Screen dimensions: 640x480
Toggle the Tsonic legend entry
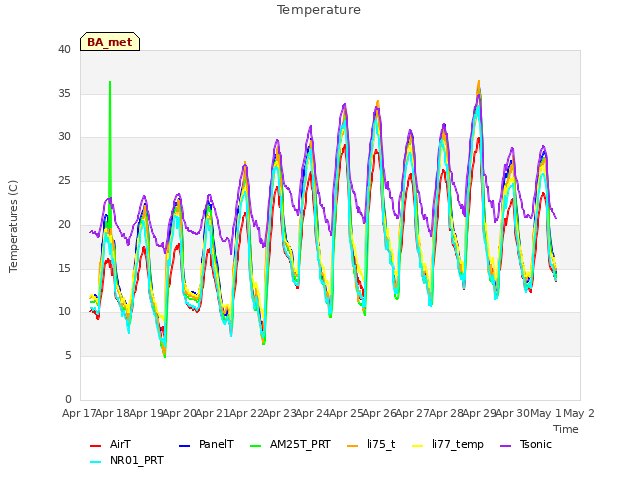tap(526, 444)
